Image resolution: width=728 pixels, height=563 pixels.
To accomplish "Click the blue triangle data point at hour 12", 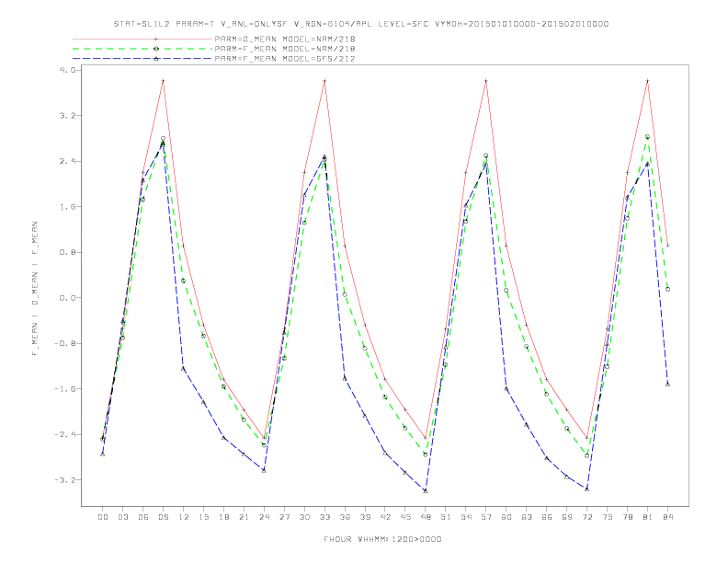I will (184, 368).
